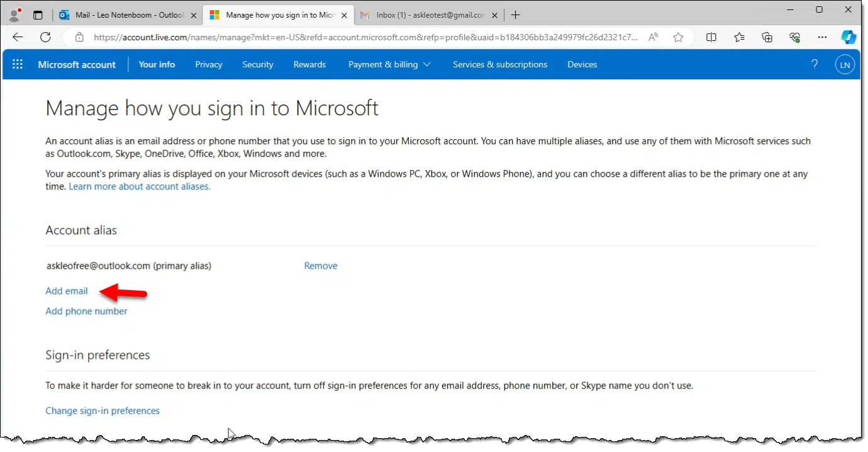Close the Manage how you sign in tab
Screen dimensions: 868x452
[x=344, y=15]
